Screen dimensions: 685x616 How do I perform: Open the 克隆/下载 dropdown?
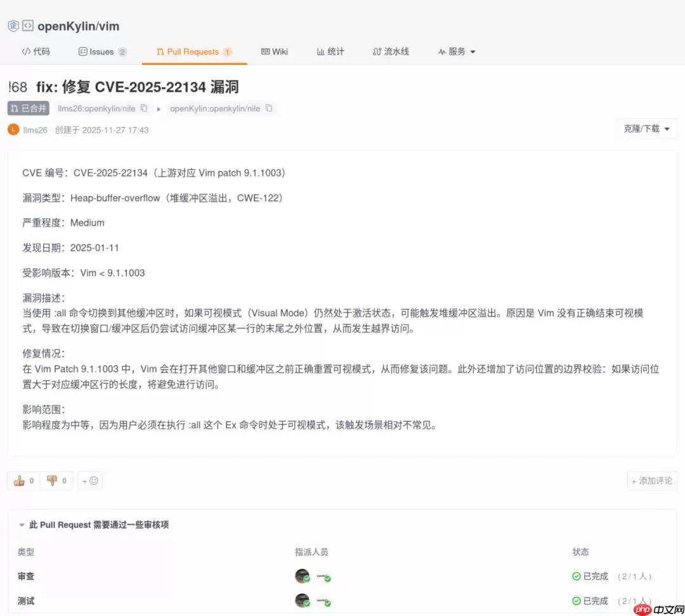[x=646, y=128]
